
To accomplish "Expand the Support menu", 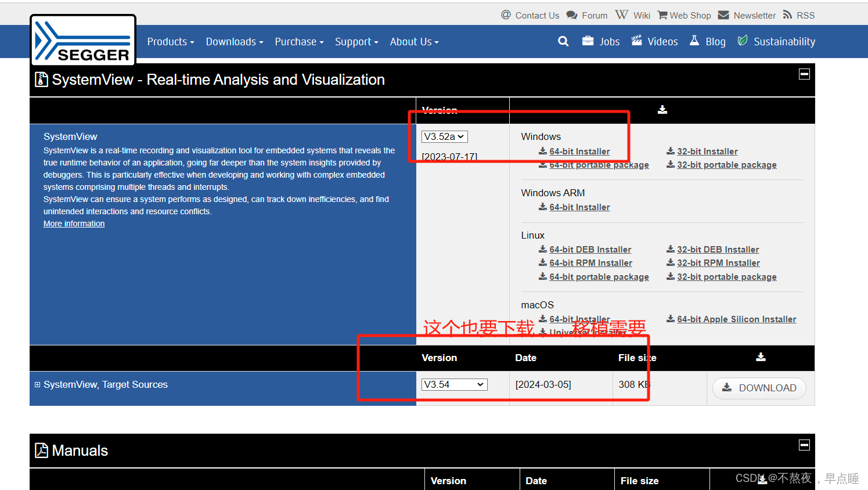I will point(356,42).
